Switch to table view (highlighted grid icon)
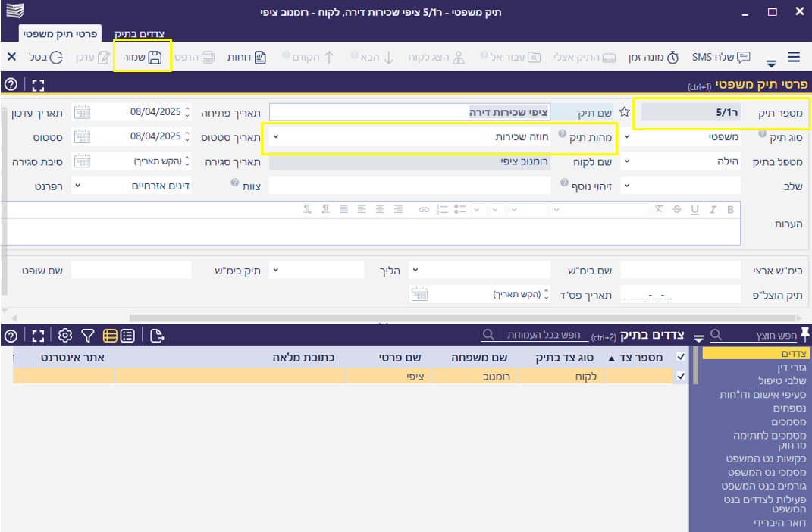This screenshot has width=812, height=532. point(110,336)
